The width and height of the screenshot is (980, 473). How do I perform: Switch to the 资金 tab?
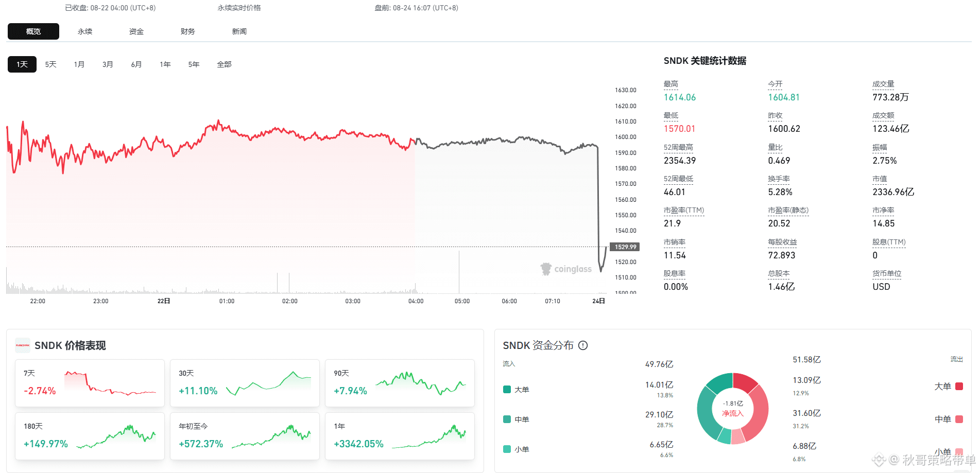click(x=136, y=31)
